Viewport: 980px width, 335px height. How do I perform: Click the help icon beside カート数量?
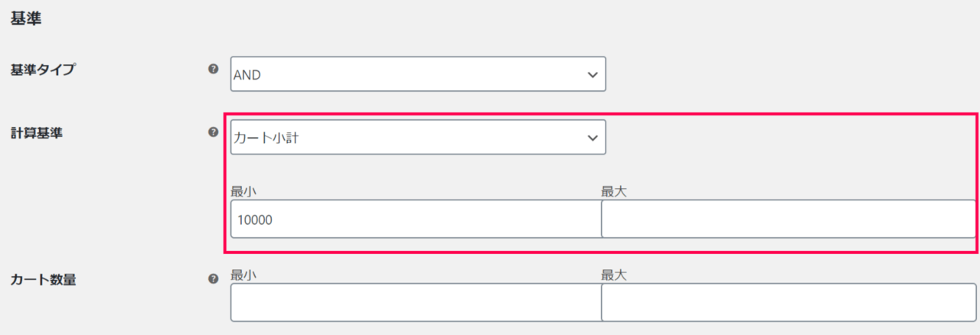coord(214,279)
